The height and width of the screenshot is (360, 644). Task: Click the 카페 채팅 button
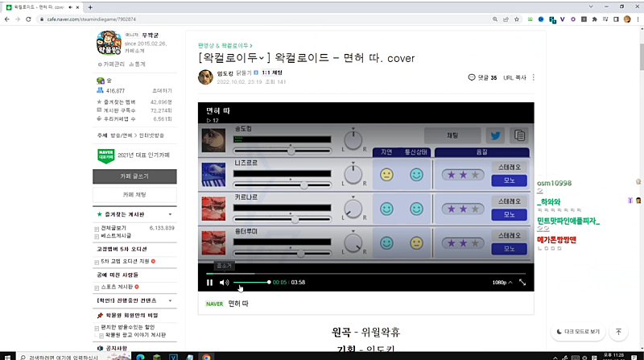(x=134, y=195)
